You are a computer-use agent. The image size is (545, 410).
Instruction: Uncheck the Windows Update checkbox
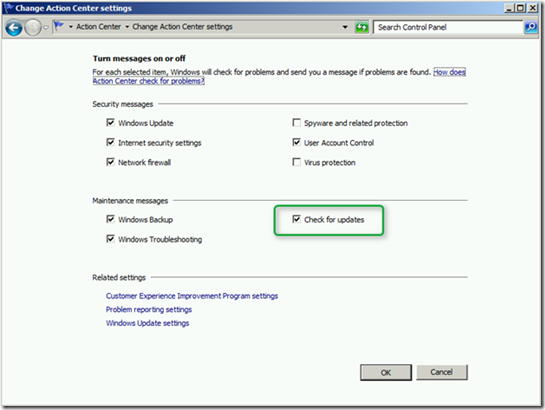pos(111,122)
